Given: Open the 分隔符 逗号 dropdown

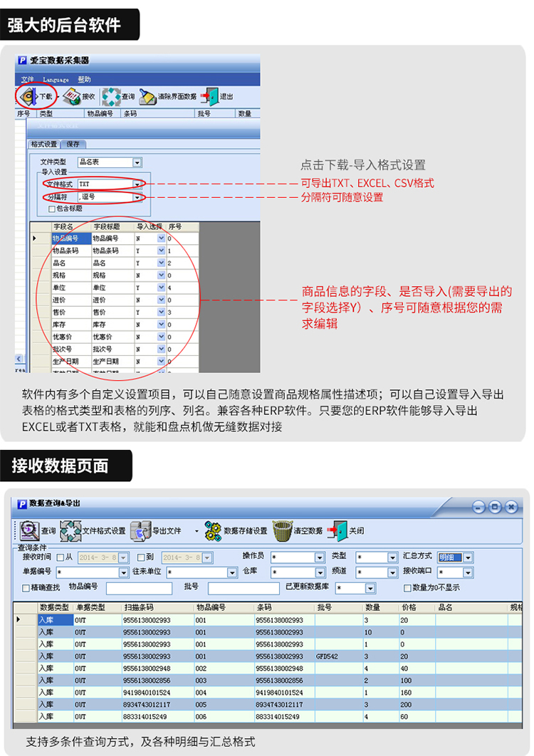Looking at the screenshot, I should (137, 196).
